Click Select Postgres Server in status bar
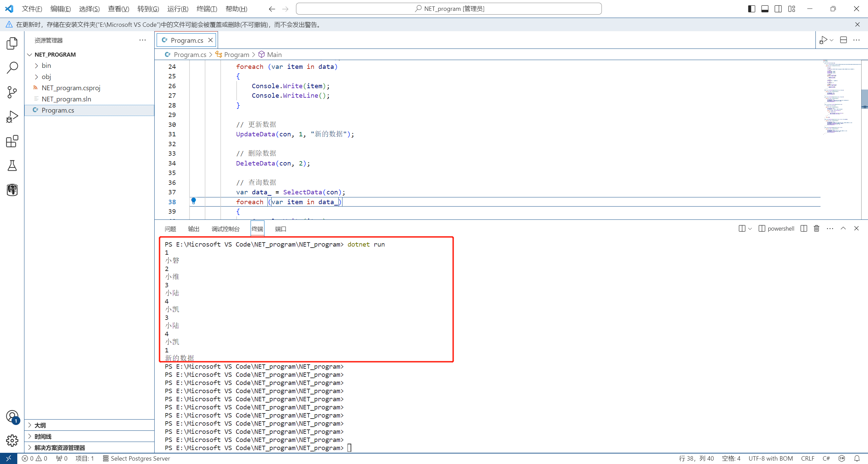 137,459
